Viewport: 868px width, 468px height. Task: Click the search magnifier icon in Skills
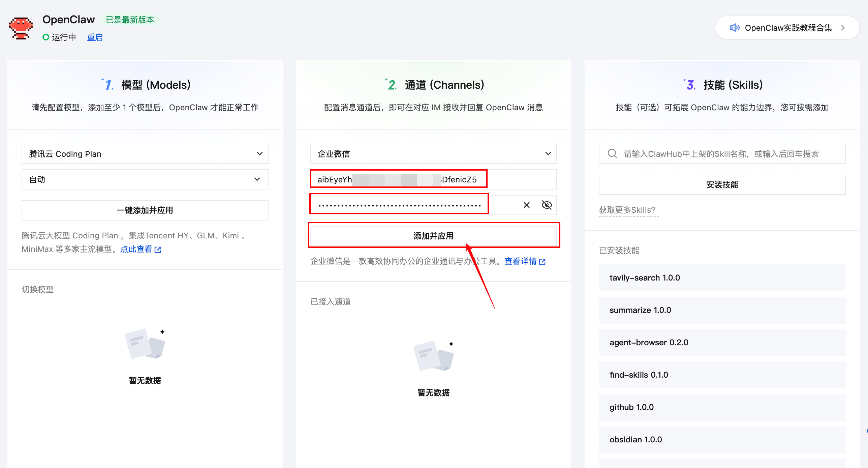612,154
